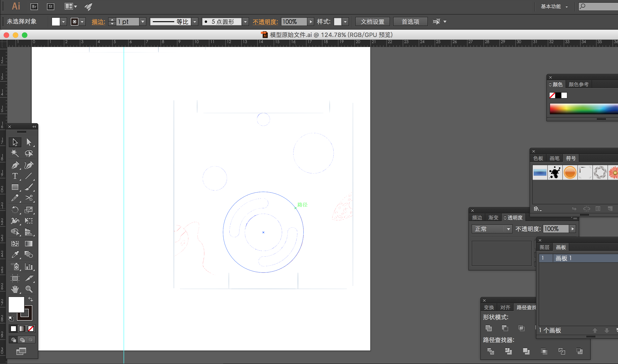The image size is (618, 364).
Task: Switch to the 对齐 tab
Action: [x=505, y=307]
